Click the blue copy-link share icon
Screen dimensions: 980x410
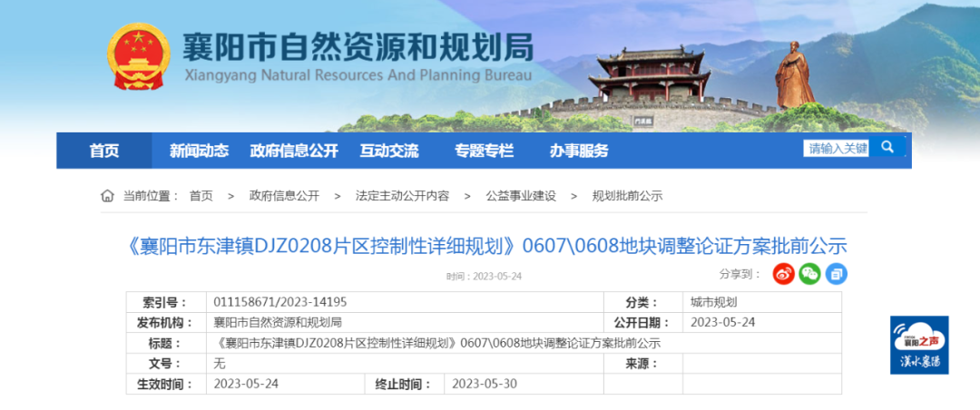click(836, 273)
